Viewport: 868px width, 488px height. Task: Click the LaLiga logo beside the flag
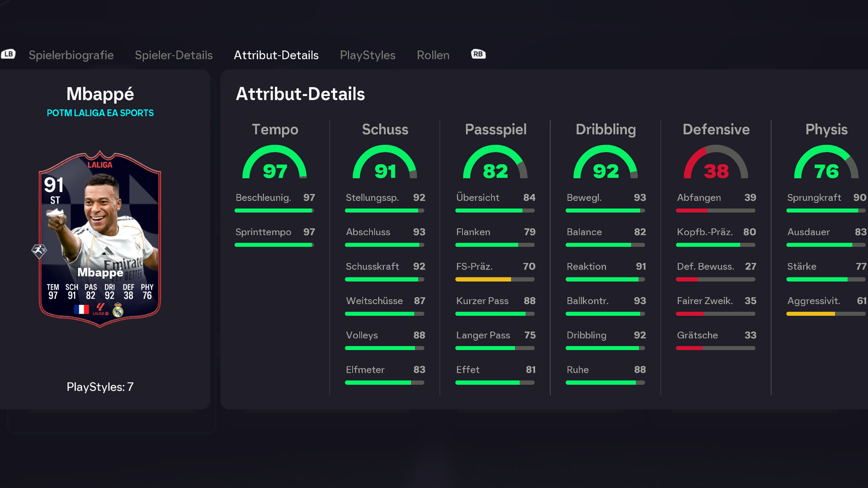pyautogui.click(x=100, y=309)
